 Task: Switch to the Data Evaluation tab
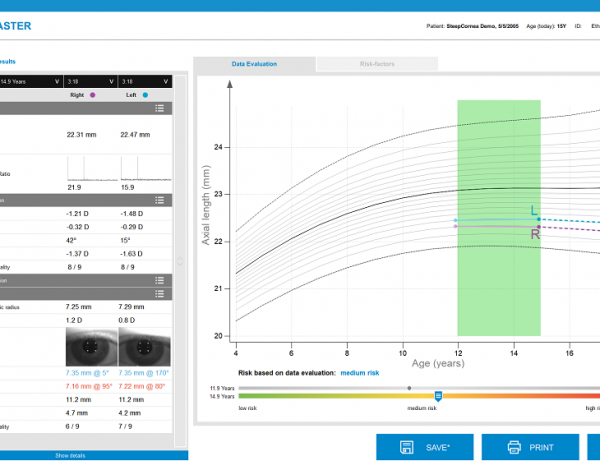tap(254, 64)
